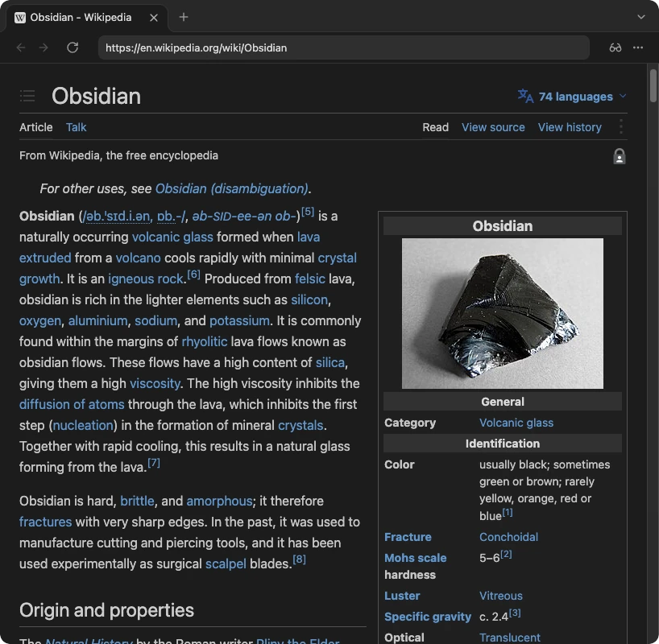Click the volcano link in intro
Screen dimensions: 659x644
[x=139, y=258]
